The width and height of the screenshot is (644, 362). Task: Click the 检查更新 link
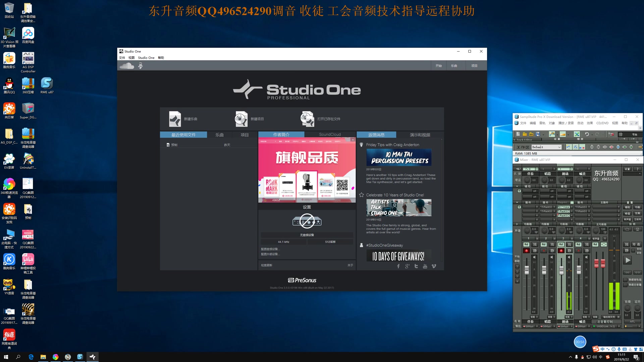[x=267, y=265]
